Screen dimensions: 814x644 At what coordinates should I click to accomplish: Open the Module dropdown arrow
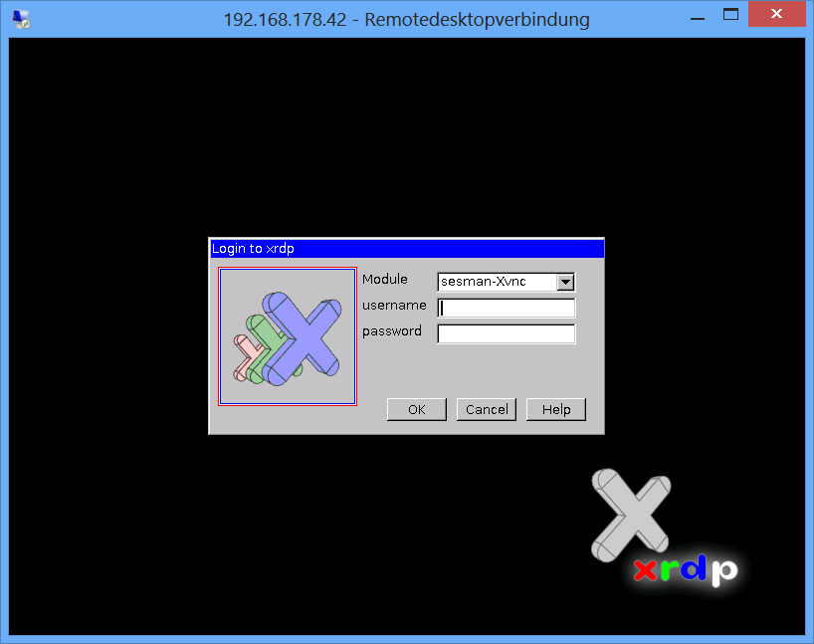pos(565,282)
